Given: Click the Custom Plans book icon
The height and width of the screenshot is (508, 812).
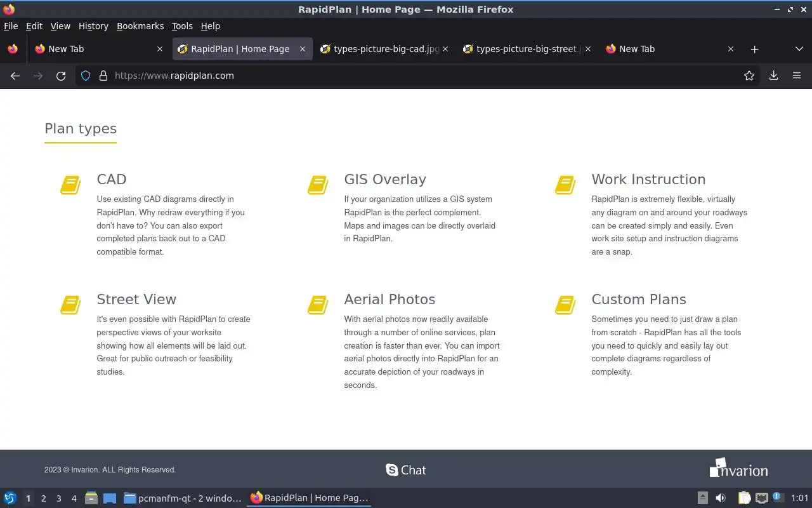Looking at the screenshot, I should [x=565, y=305].
